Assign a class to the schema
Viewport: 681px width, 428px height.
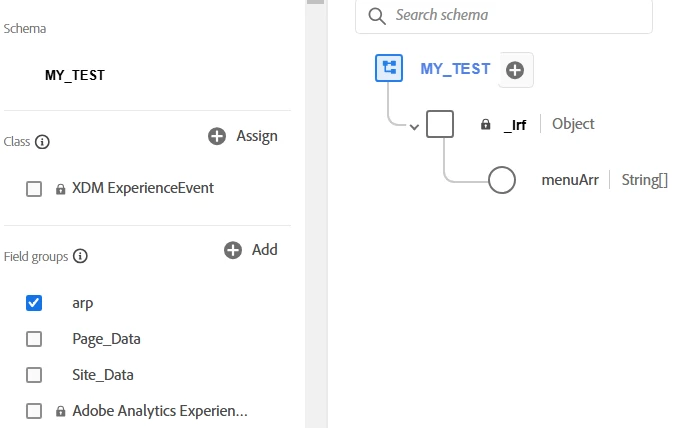pos(243,136)
